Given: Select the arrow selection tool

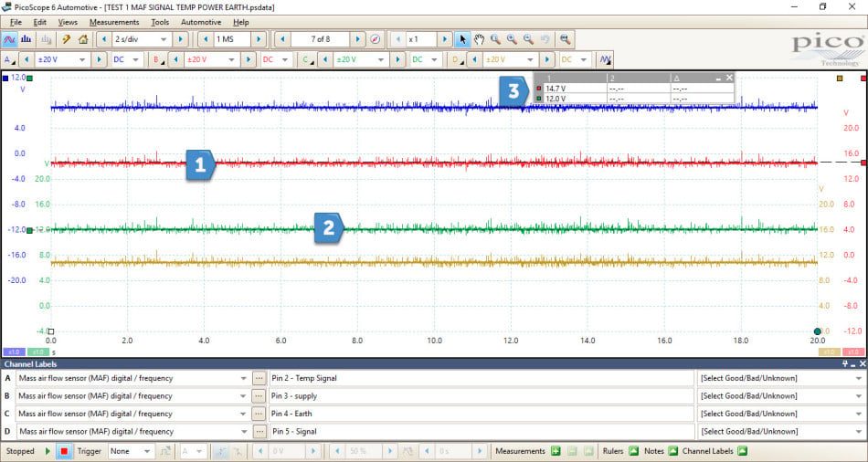Looking at the screenshot, I should 463,39.
